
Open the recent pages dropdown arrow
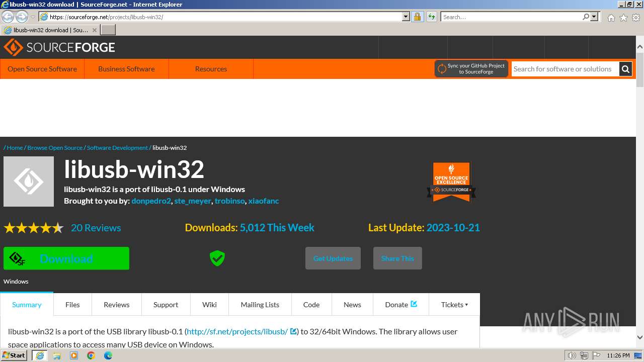coord(33,17)
